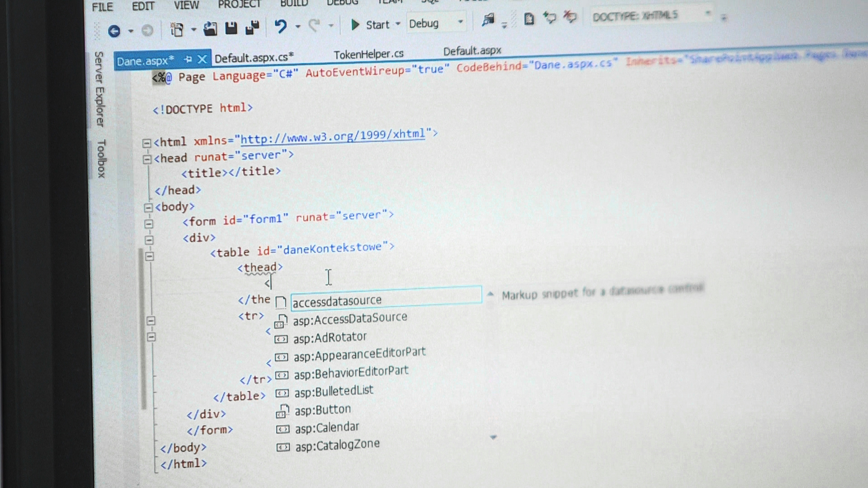Switch to the TokenHelper.cs tab
The width and height of the screenshot is (868, 488).
[368, 55]
